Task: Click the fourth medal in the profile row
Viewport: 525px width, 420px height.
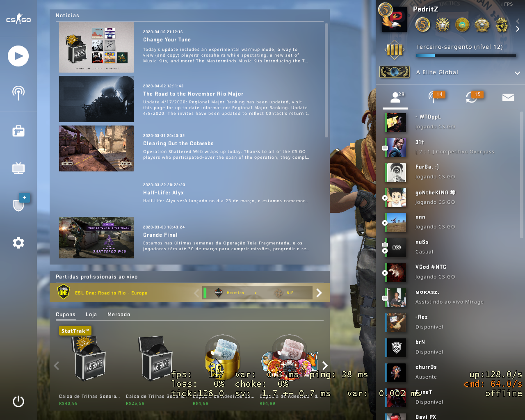Action: (x=482, y=25)
